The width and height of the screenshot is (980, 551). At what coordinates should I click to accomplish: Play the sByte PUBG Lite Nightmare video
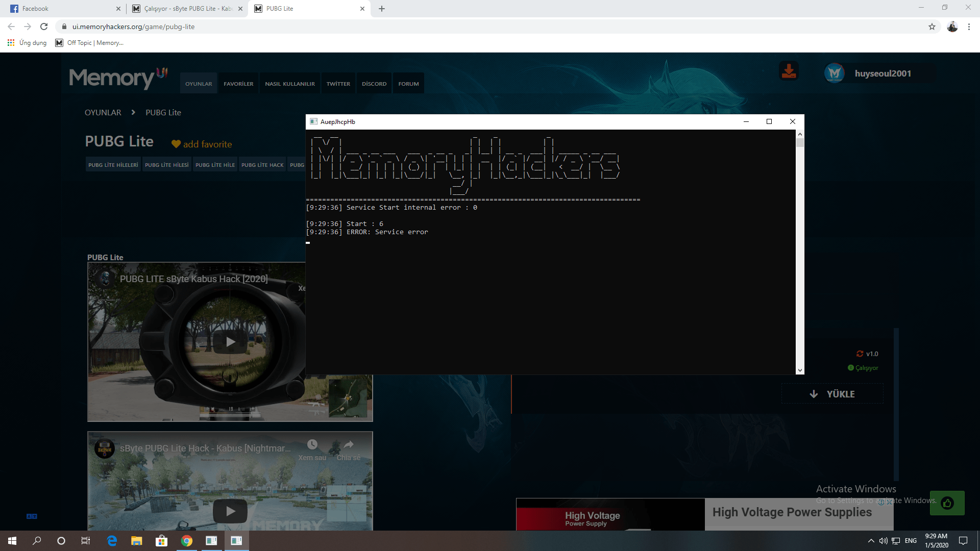[230, 511]
